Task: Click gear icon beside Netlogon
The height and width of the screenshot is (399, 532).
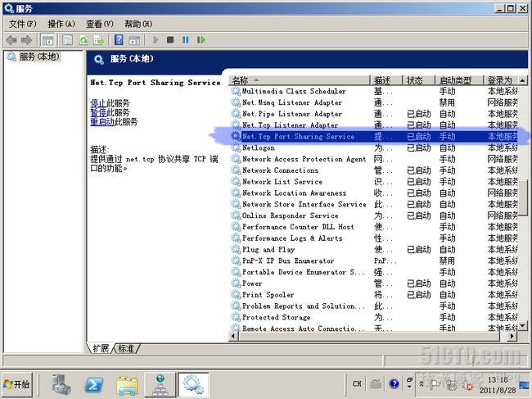Action: [x=236, y=147]
